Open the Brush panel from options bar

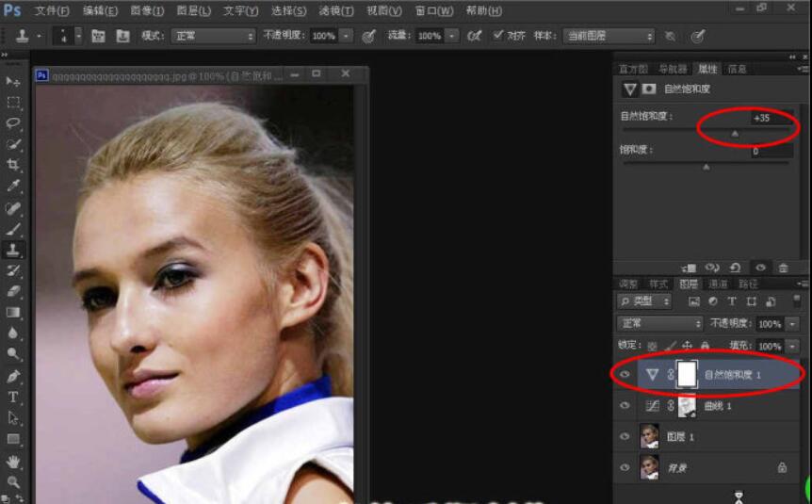coord(98,36)
